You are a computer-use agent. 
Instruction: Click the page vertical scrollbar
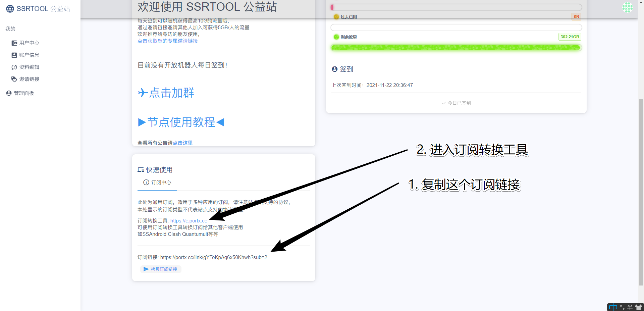641,191
